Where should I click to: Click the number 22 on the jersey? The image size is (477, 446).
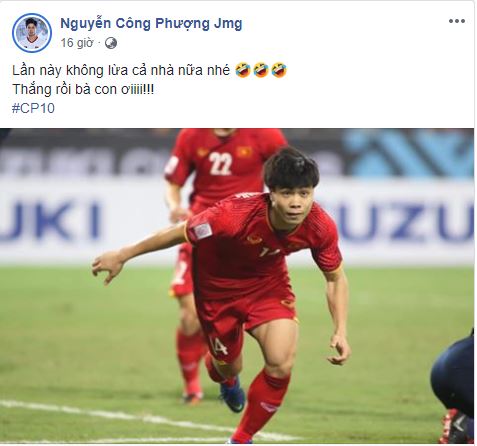pos(220,164)
